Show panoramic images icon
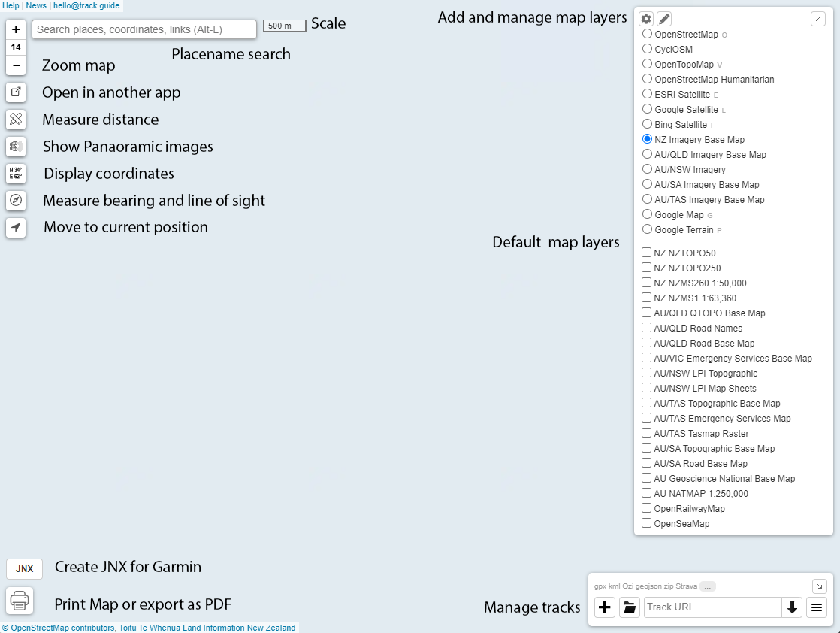The width and height of the screenshot is (840, 633). click(x=16, y=147)
